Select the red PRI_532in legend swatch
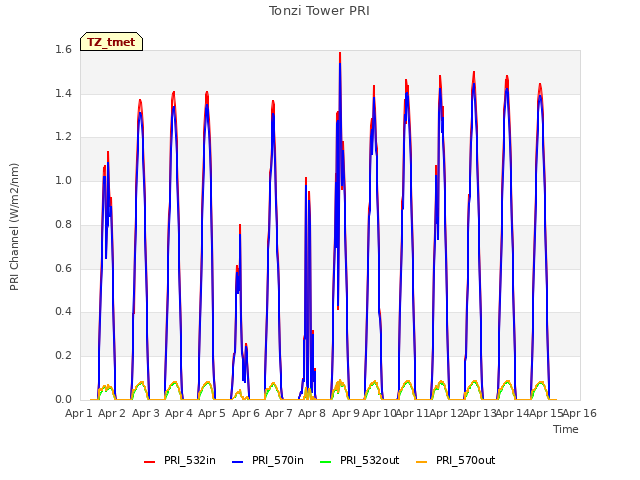Viewport: 640px width, 480px height. (149, 461)
